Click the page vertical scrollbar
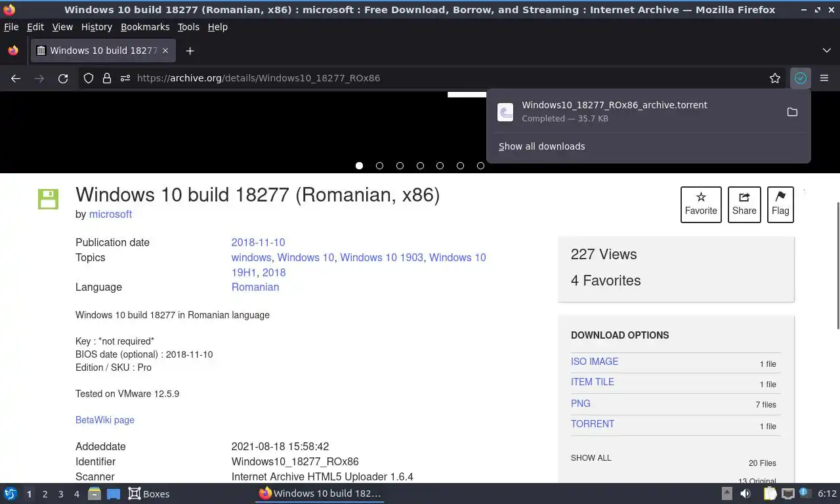The width and height of the screenshot is (840, 504). [837, 266]
